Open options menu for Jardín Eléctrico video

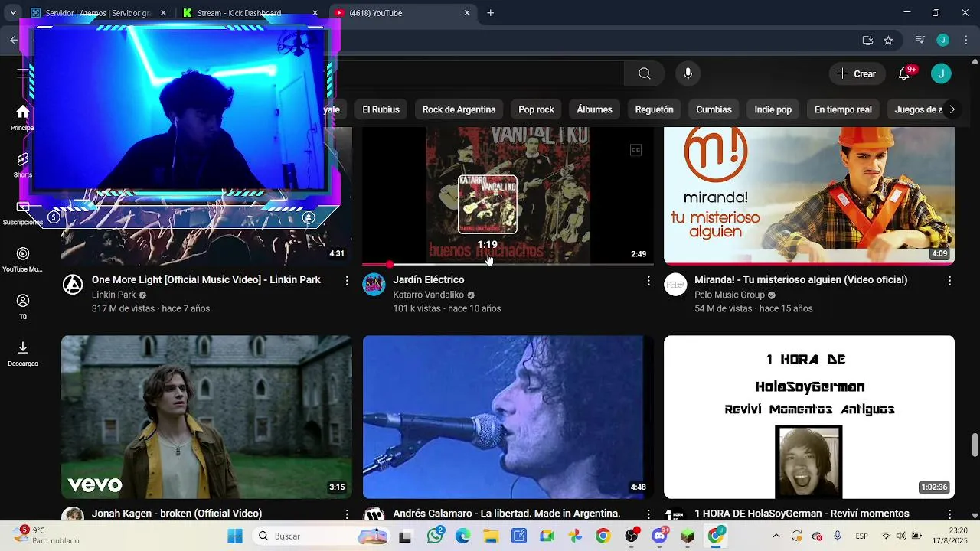coord(648,281)
